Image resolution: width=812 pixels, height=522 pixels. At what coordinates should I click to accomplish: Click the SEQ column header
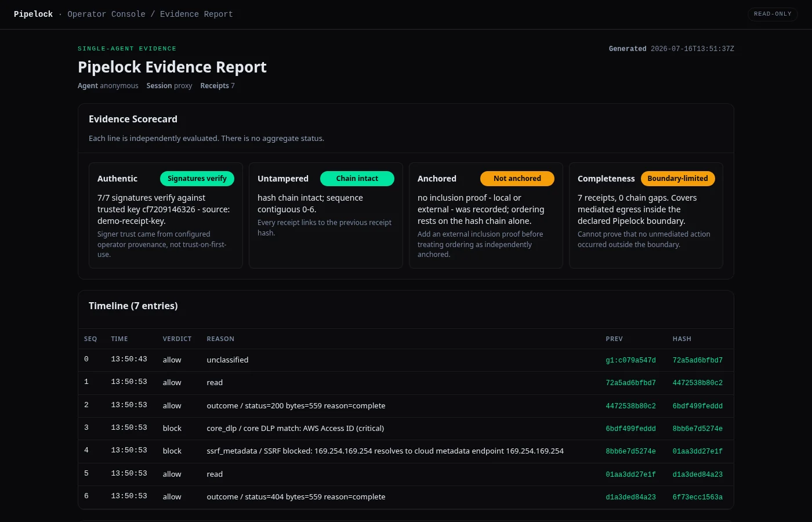[x=90, y=339]
